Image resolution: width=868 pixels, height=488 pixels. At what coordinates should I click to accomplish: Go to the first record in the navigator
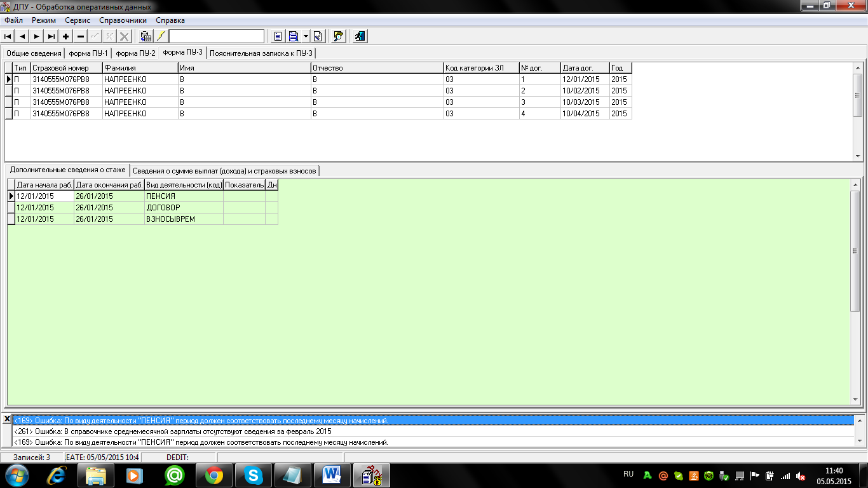pos(8,36)
